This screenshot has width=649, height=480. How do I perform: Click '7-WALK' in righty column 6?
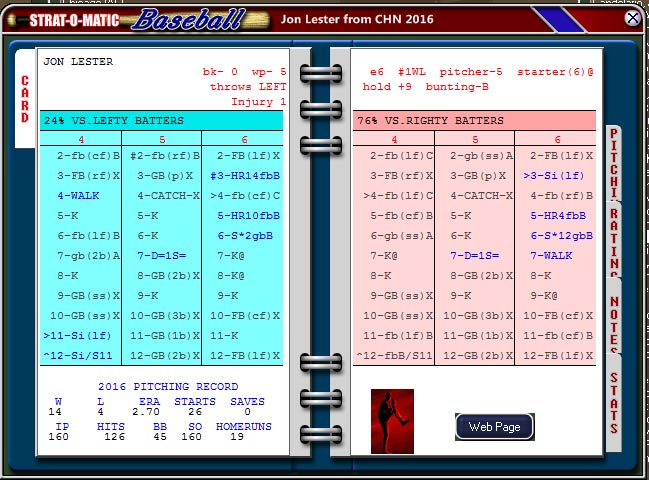[x=552, y=256]
